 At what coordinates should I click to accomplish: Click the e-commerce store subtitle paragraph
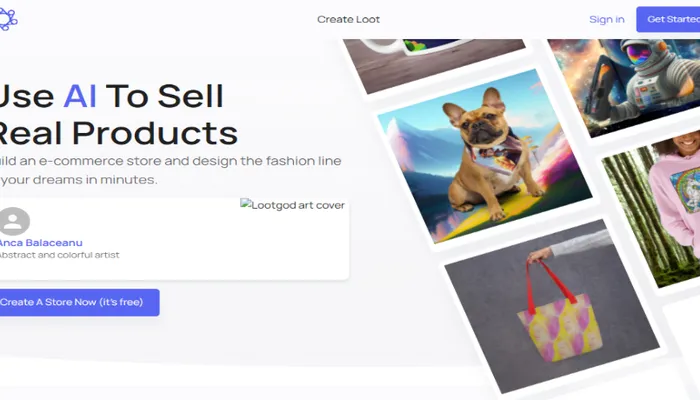pyautogui.click(x=171, y=170)
